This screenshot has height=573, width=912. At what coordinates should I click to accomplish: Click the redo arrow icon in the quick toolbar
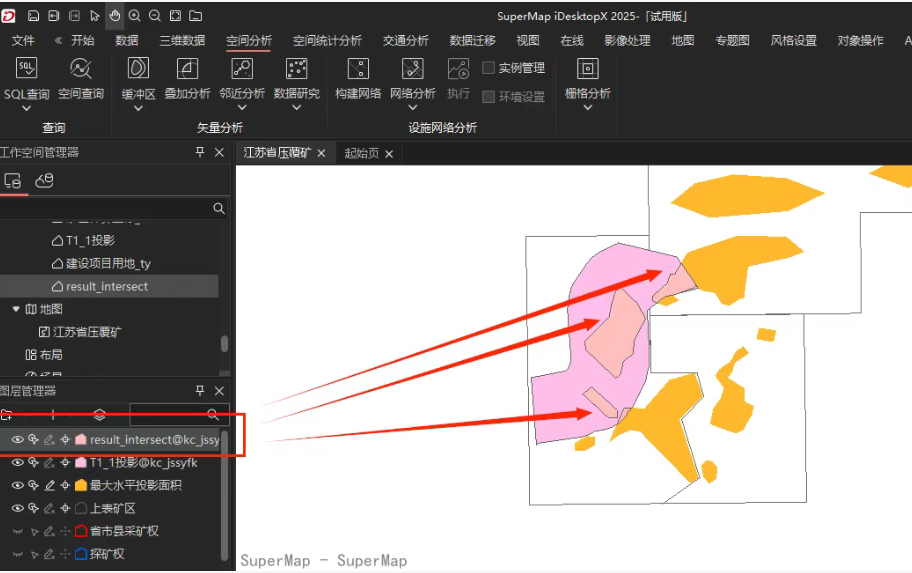click(74, 16)
